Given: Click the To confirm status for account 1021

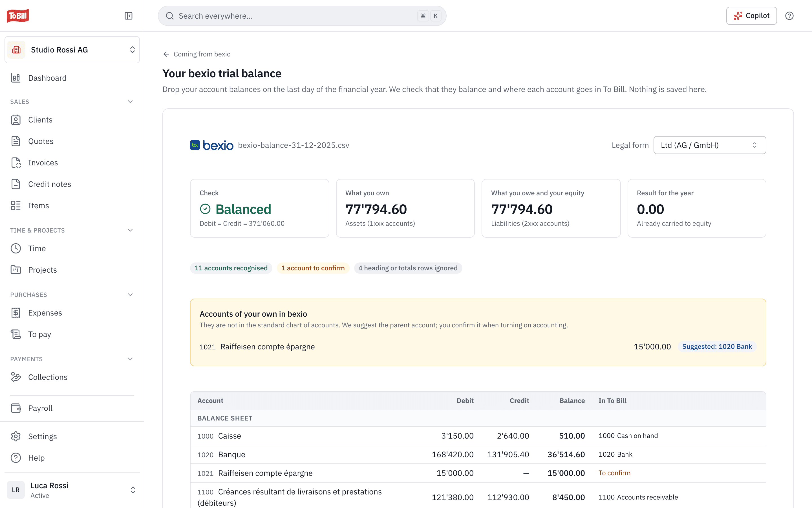Looking at the screenshot, I should click(614, 473).
